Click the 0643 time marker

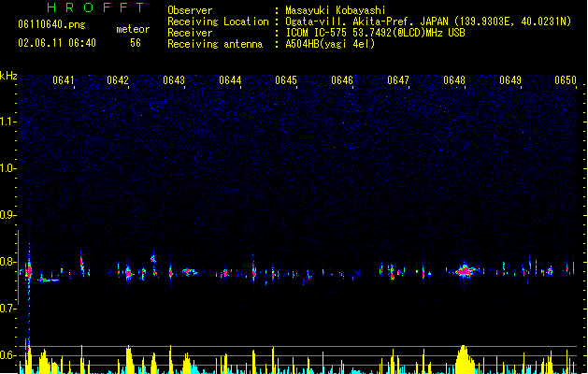click(x=174, y=80)
